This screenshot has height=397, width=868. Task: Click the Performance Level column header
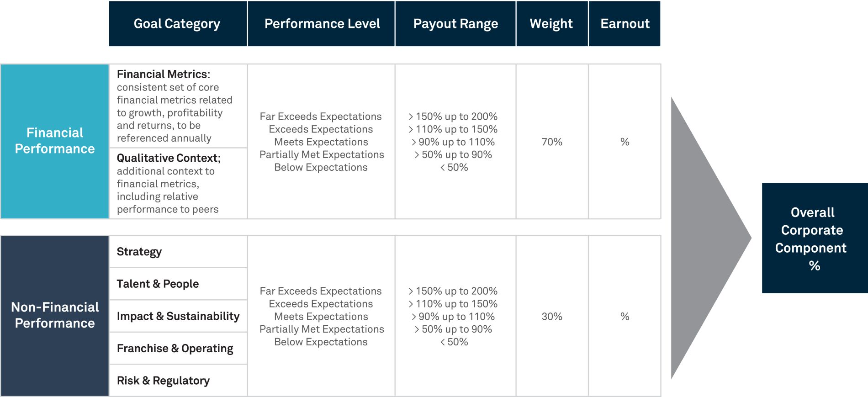click(x=322, y=24)
